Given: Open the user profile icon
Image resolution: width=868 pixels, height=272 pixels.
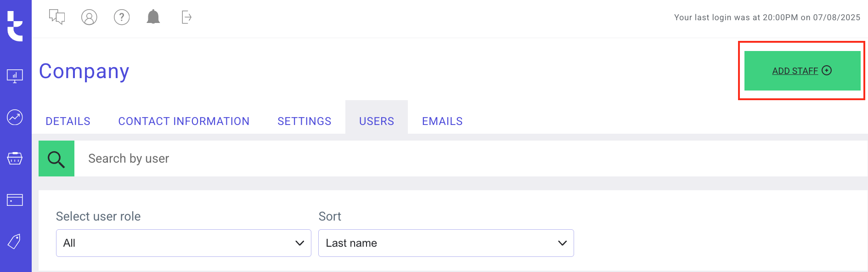Looking at the screenshot, I should coord(89,17).
